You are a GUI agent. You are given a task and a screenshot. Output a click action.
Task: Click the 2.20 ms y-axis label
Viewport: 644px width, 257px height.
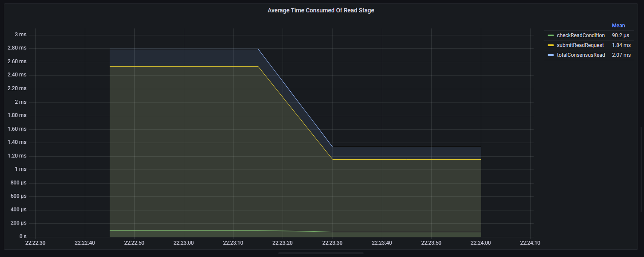tap(17, 88)
